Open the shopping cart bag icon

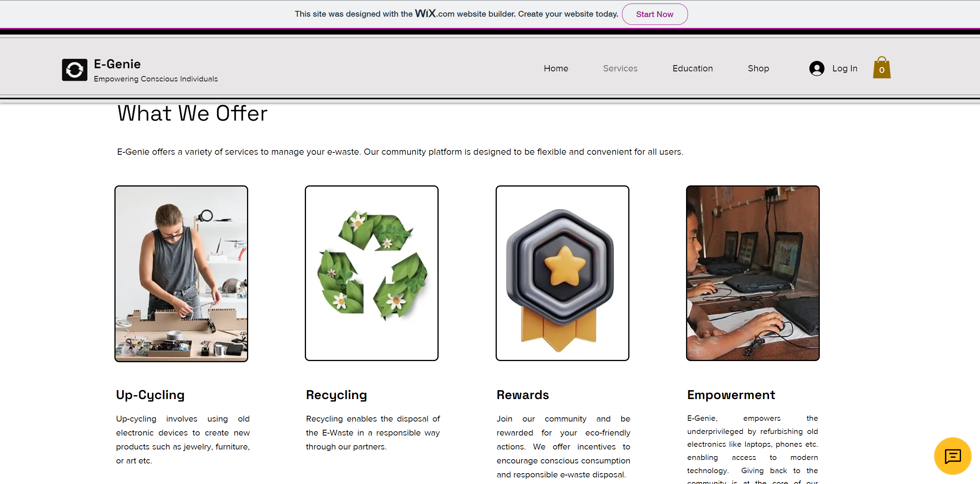pyautogui.click(x=881, y=68)
